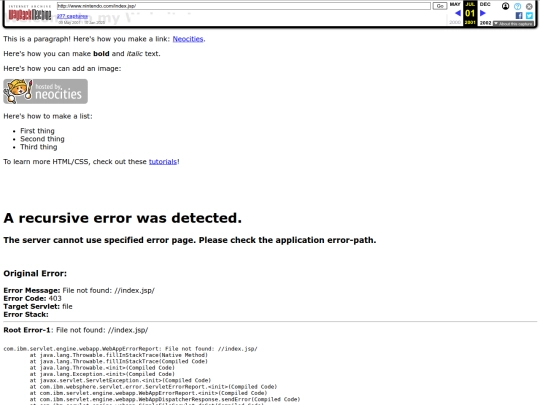This screenshot has height=405, width=540.
Task: Select year 2000 in the timeline
Action: [x=455, y=22]
